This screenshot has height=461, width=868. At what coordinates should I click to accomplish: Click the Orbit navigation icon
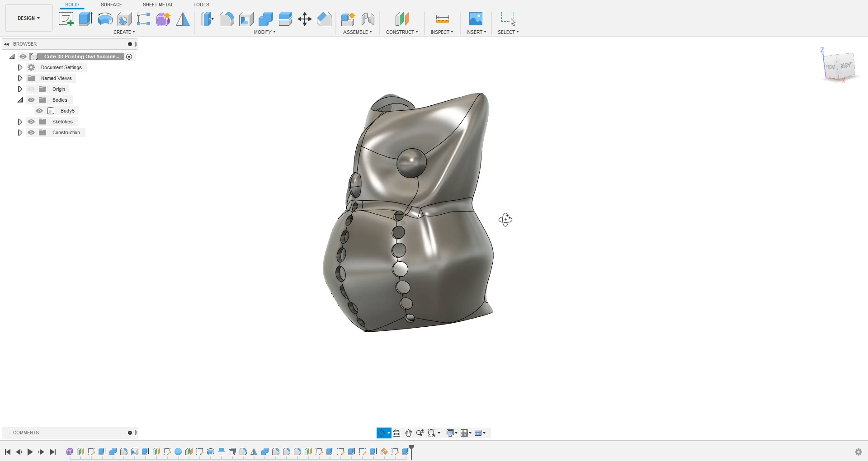pos(382,433)
